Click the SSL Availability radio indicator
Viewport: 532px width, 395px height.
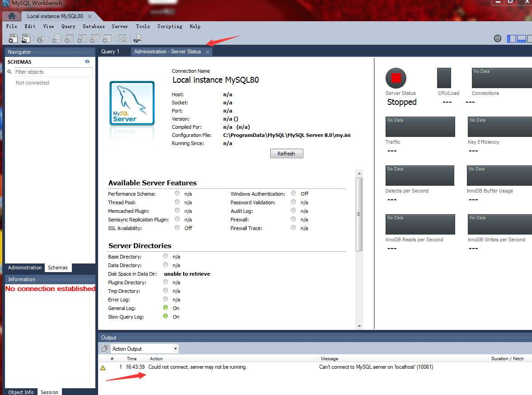click(177, 228)
